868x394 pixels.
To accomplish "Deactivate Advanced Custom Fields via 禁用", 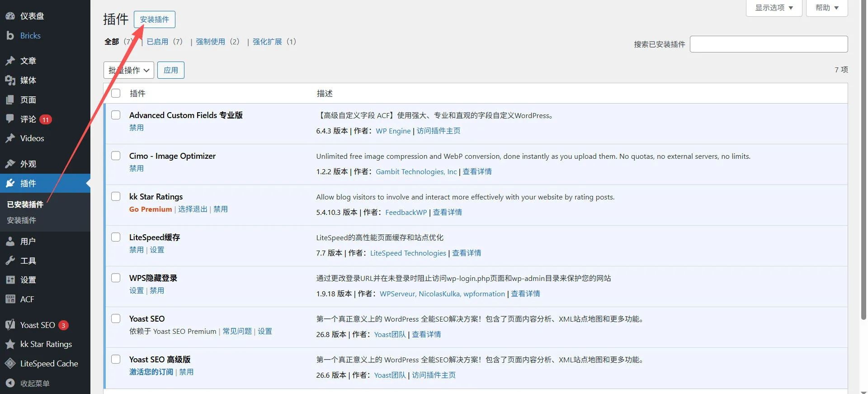I will tap(137, 128).
